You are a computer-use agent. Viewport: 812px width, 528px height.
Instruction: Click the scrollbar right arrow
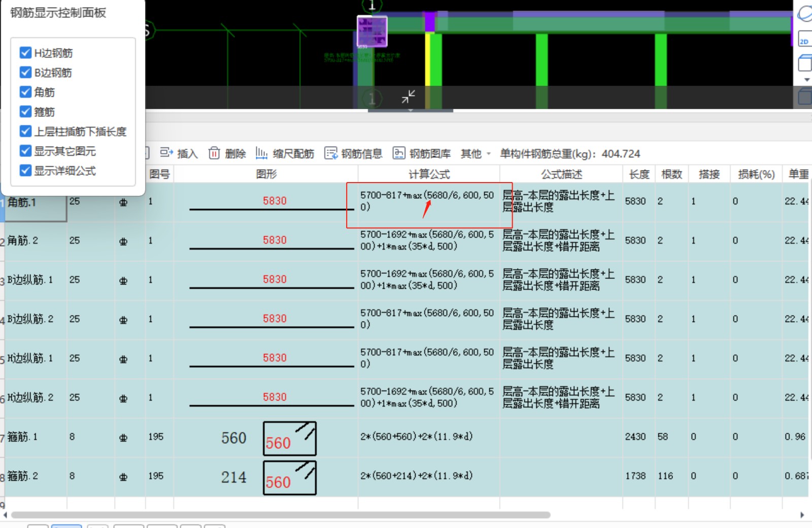(802, 515)
